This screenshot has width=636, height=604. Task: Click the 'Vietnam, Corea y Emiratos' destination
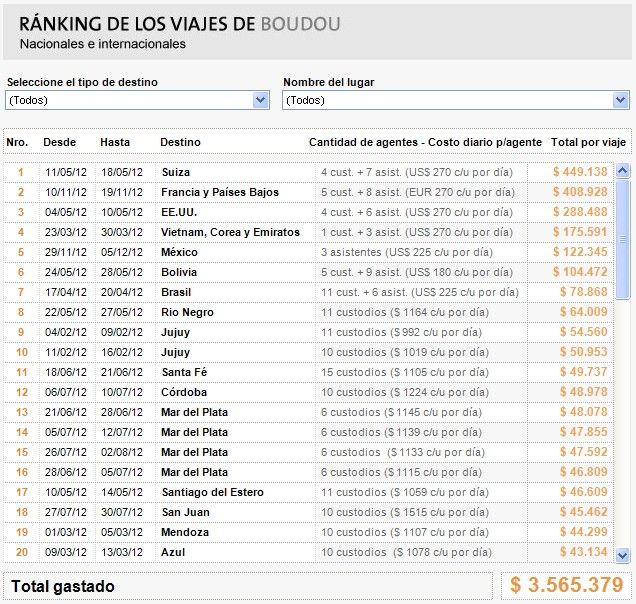230,232
